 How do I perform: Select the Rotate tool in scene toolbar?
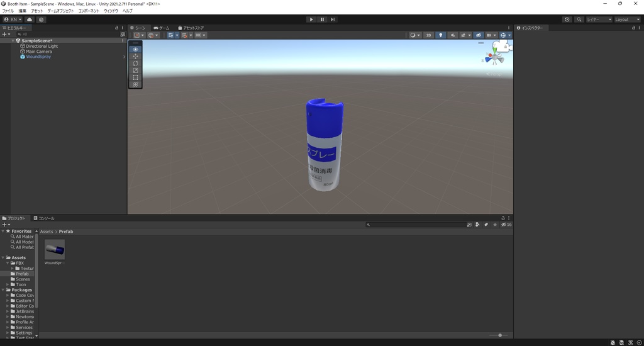pyautogui.click(x=136, y=64)
